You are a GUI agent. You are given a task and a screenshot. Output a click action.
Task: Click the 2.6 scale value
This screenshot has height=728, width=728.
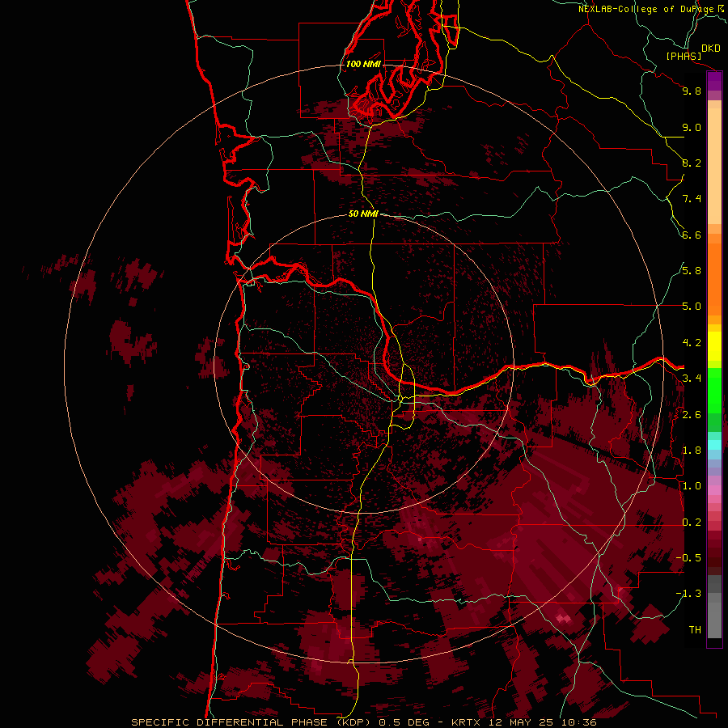click(692, 415)
